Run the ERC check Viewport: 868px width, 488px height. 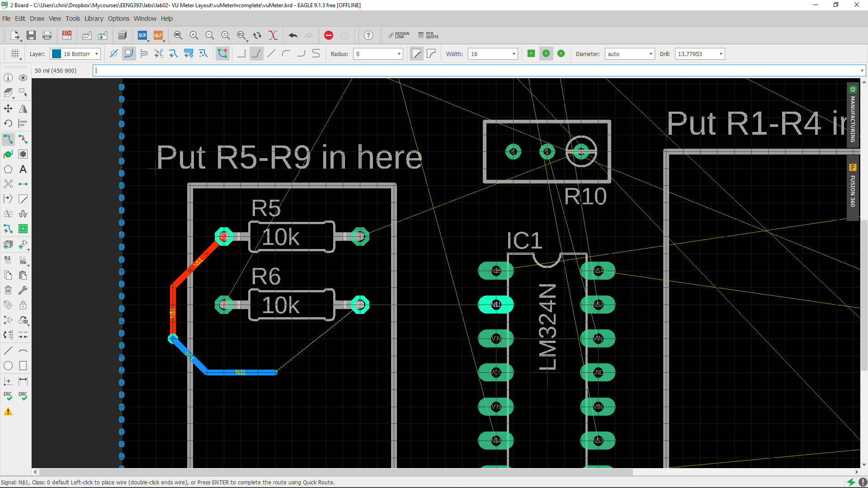click(x=8, y=396)
